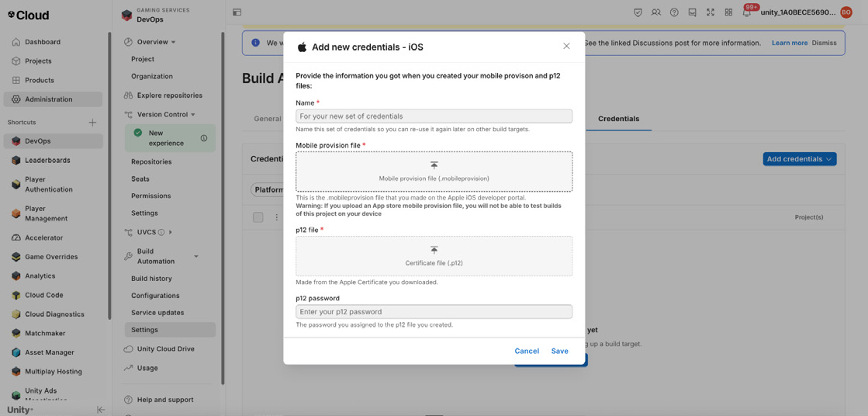Open Repositories menu item
The height and width of the screenshot is (416, 868).
pyautogui.click(x=151, y=161)
